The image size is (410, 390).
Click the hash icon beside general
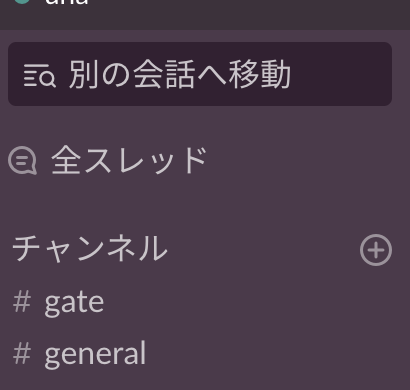(22, 353)
